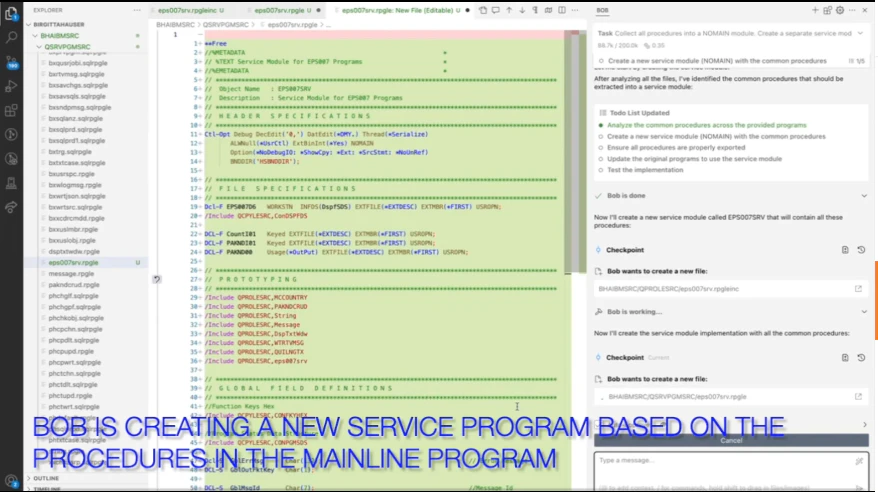Open pakndcrud.rpgle in file tree
878x492 pixels.
(74, 285)
